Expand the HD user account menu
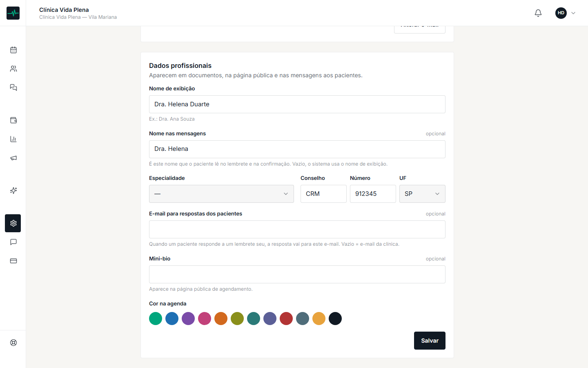Viewport: 588px width, 368px height. [566, 13]
